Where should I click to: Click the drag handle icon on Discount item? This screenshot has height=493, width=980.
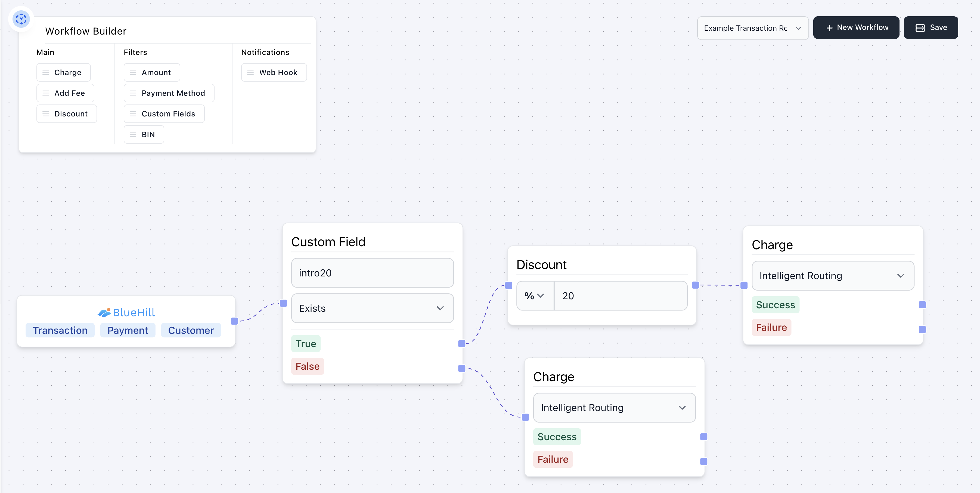[x=46, y=114]
